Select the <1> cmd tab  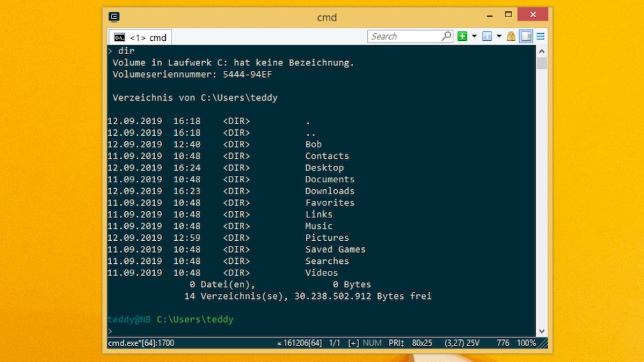pyautogui.click(x=140, y=38)
